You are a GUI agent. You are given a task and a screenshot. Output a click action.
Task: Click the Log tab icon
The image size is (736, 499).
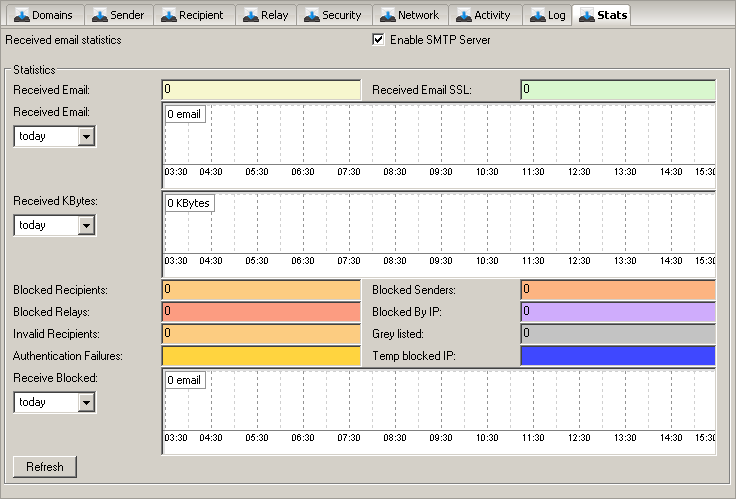tap(539, 15)
